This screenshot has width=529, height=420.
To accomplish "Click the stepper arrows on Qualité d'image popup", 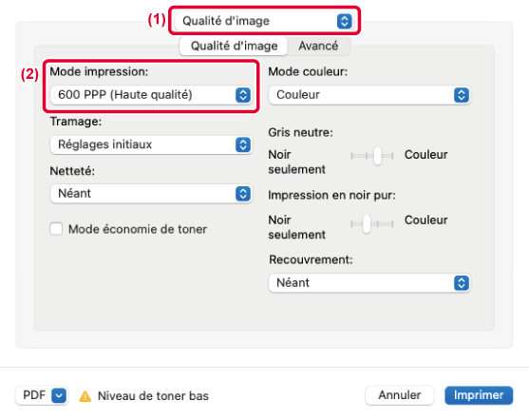I will (x=344, y=21).
